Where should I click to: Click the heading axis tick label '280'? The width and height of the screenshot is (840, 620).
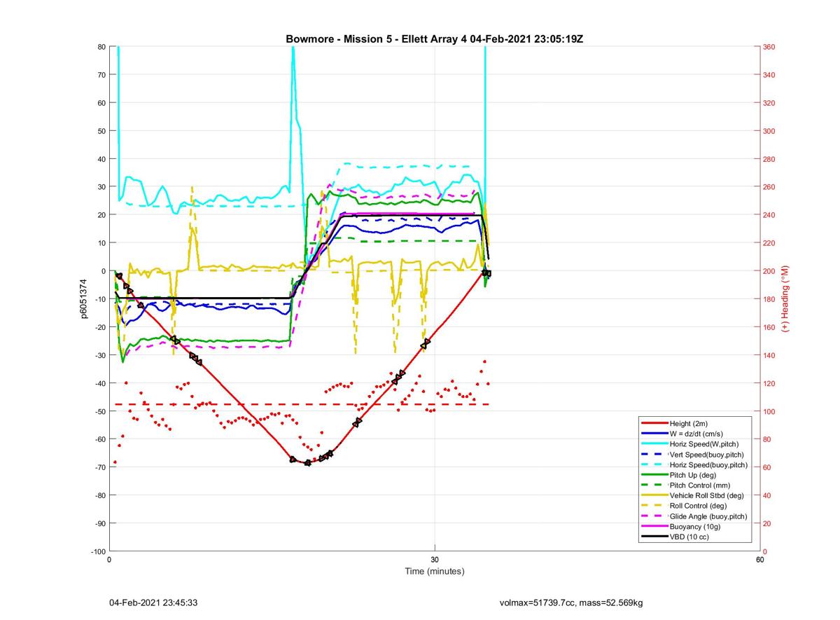pos(769,159)
